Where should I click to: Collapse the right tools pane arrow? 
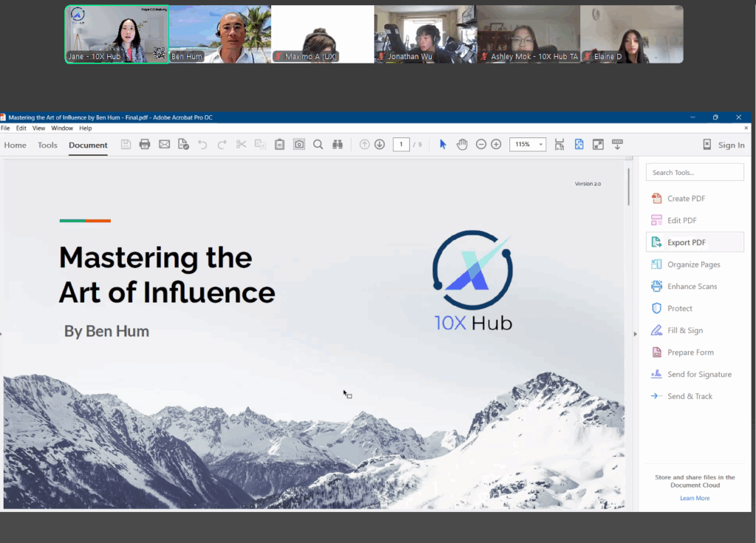[635, 334]
